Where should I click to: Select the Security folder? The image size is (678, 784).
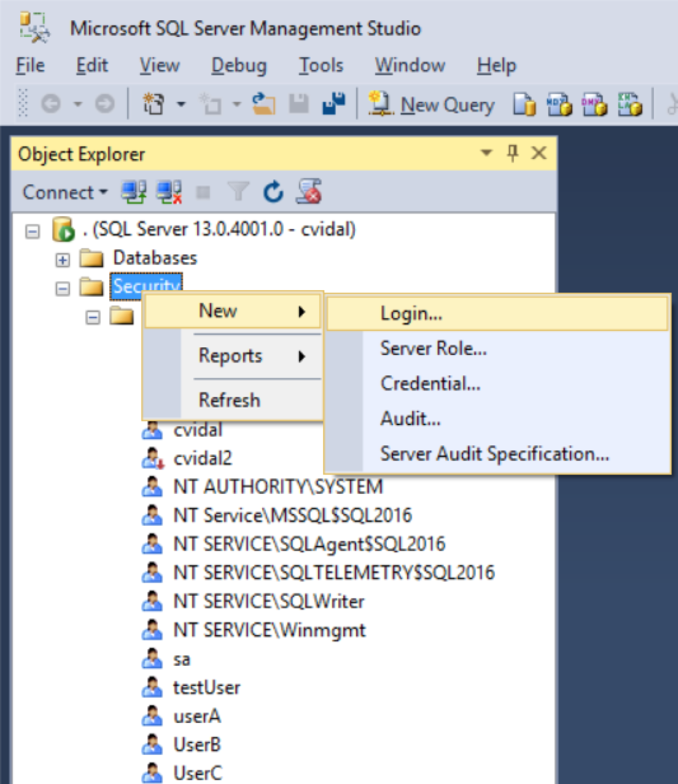pos(147,286)
